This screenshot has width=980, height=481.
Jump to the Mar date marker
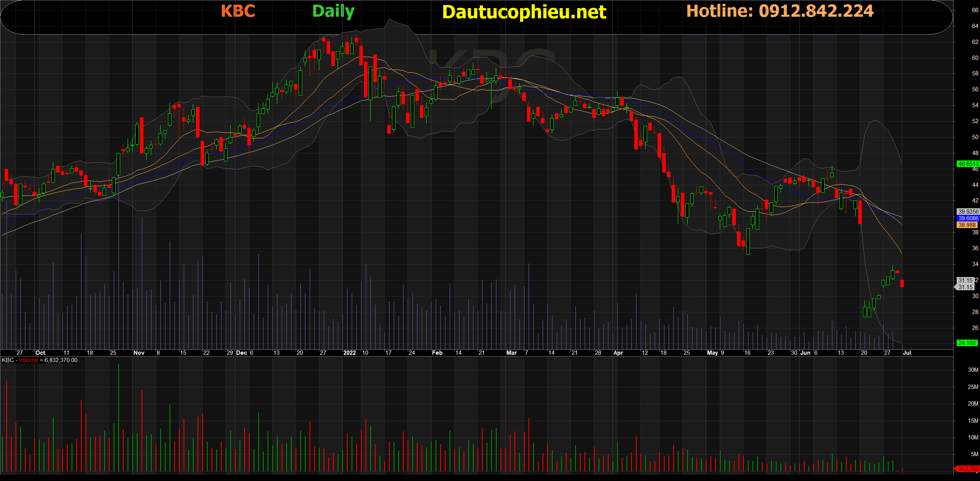[511, 353]
